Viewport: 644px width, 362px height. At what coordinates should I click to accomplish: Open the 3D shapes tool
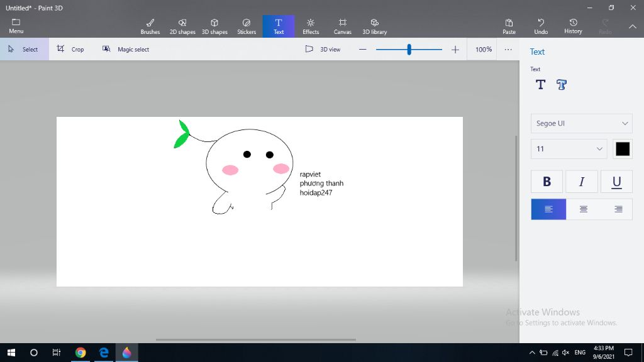click(x=214, y=26)
